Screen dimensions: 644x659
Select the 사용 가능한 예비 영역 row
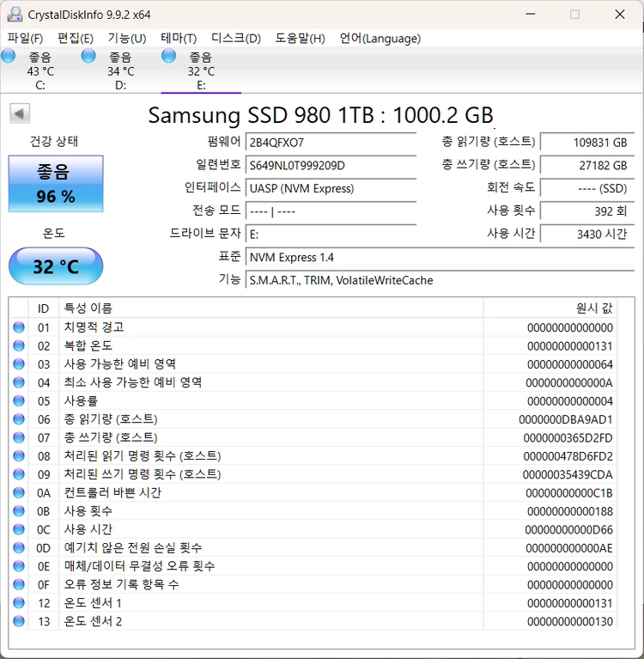(313, 364)
